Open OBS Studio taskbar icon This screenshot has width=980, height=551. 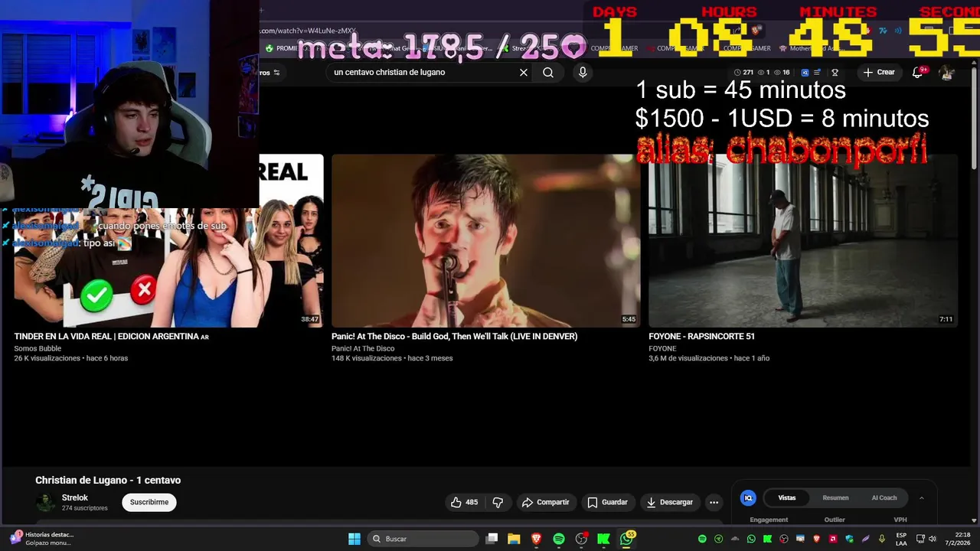[581, 539]
